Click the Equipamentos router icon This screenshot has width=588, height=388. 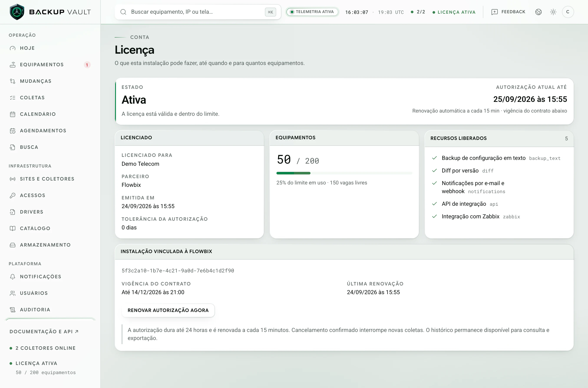[13, 65]
